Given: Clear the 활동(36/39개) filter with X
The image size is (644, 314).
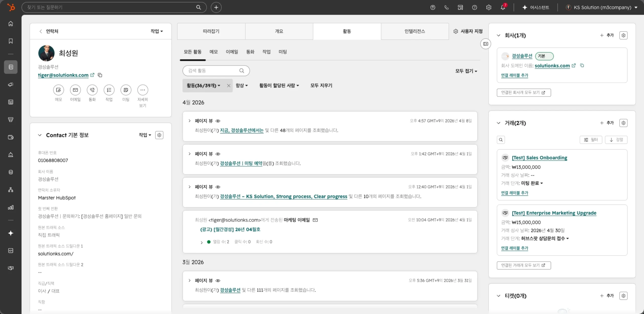Looking at the screenshot, I should point(229,86).
